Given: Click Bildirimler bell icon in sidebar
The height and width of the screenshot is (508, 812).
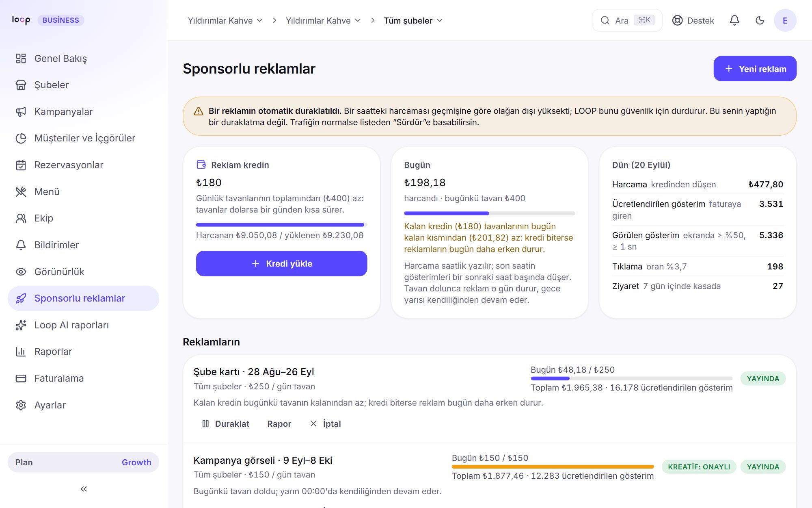Looking at the screenshot, I should (x=21, y=245).
